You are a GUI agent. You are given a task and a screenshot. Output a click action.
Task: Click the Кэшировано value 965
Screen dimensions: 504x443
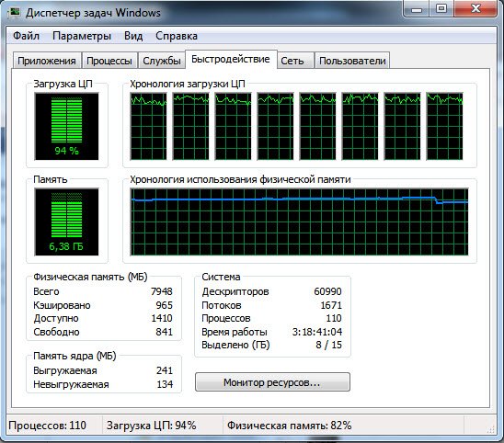tap(165, 305)
